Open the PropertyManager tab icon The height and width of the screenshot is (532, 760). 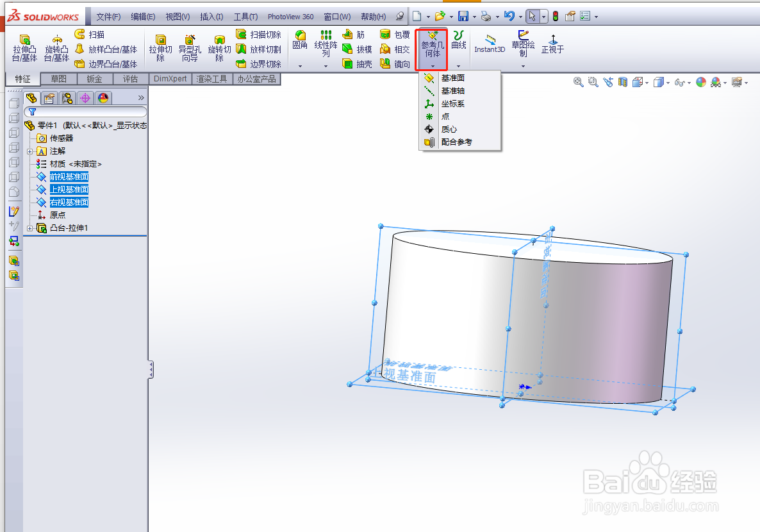(x=49, y=99)
